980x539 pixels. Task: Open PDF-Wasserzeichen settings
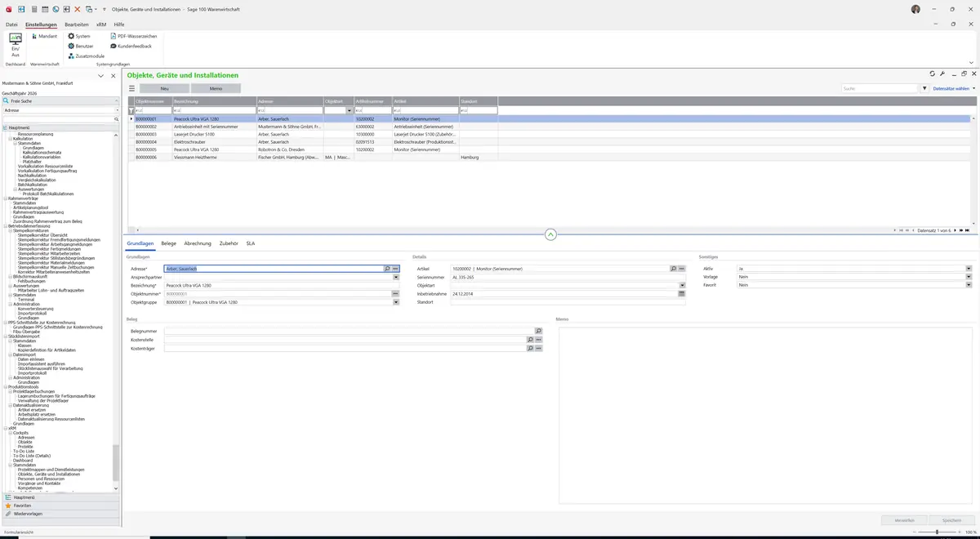[133, 36]
